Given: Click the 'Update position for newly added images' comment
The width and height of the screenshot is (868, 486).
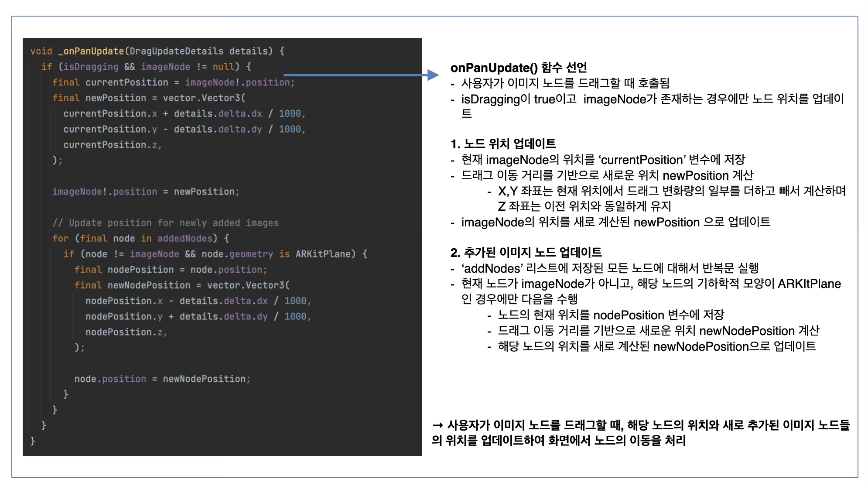Looking at the screenshot, I should pos(165,223).
